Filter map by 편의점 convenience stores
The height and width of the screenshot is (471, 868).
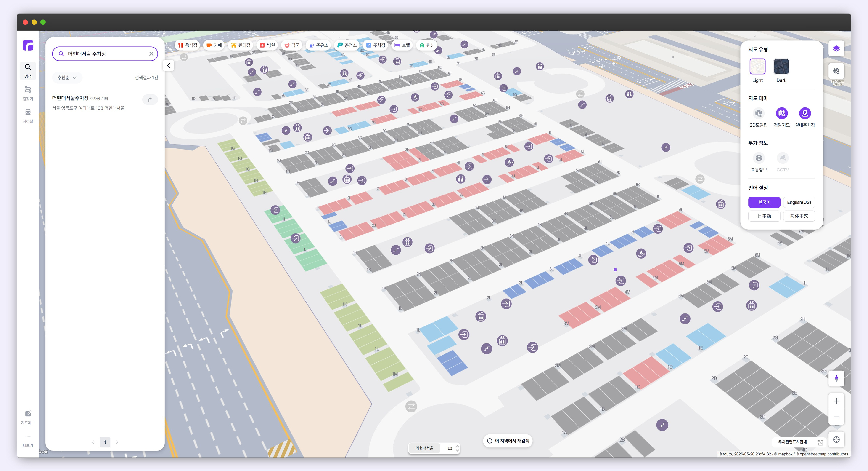click(241, 45)
